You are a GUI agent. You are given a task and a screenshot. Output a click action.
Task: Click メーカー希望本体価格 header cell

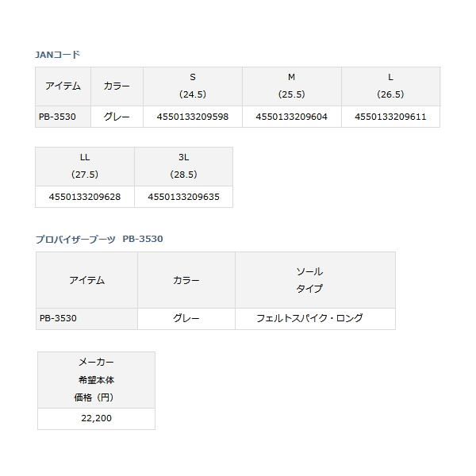tap(96, 380)
